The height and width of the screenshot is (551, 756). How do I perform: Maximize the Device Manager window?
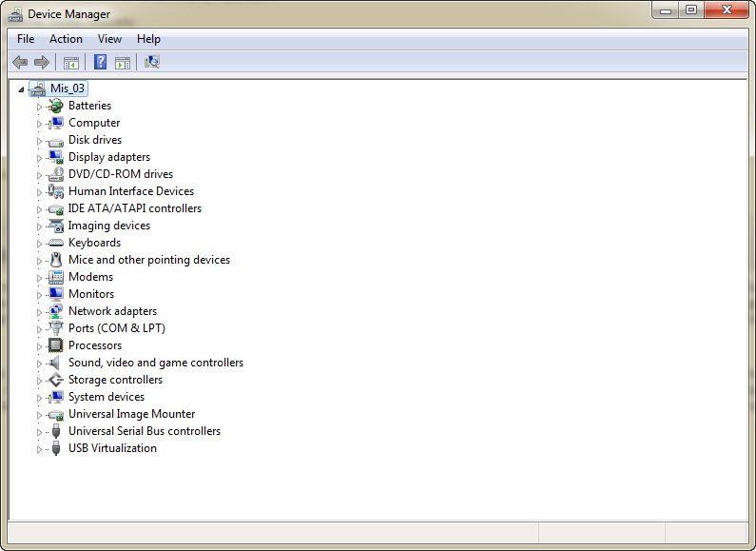coord(691,10)
